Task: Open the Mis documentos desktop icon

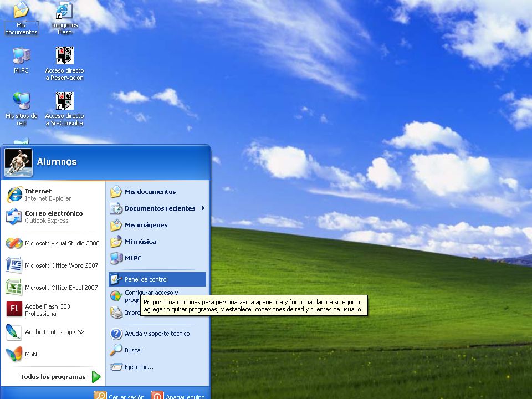Action: (x=21, y=19)
